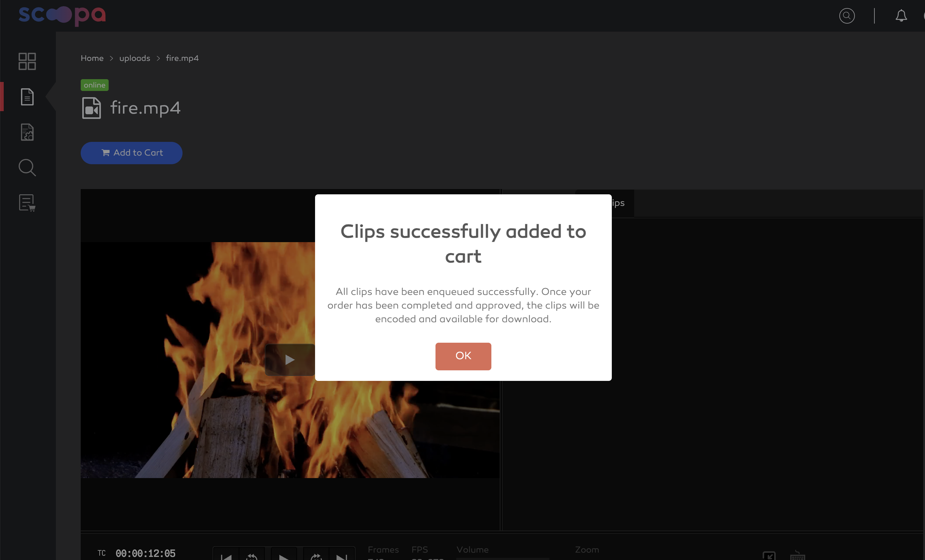Click the Volume label
This screenshot has height=560, width=925.
pyautogui.click(x=473, y=549)
